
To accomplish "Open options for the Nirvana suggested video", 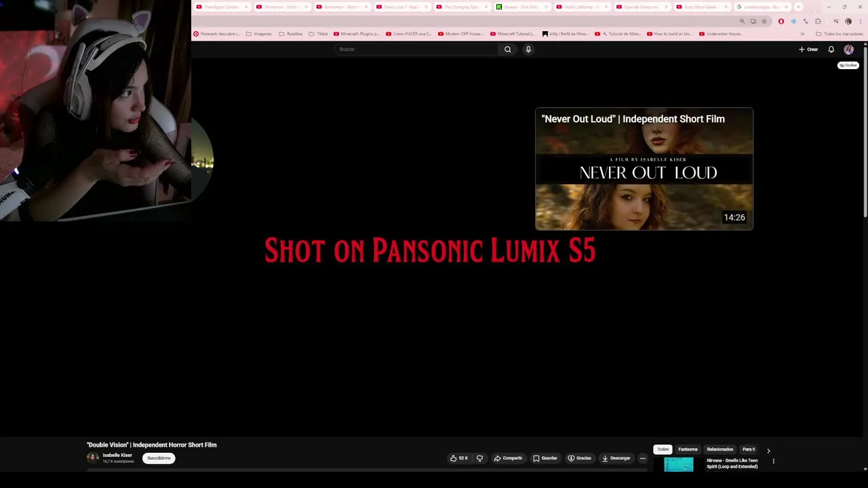I will (773, 462).
